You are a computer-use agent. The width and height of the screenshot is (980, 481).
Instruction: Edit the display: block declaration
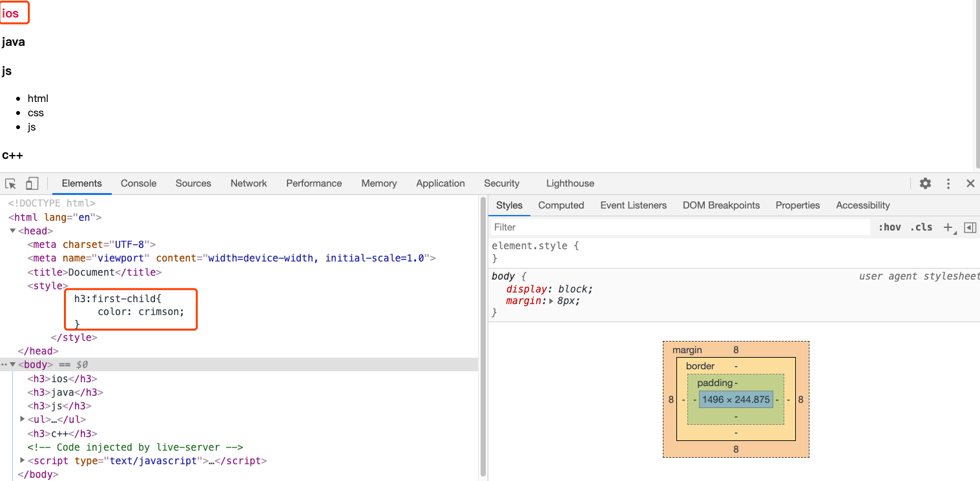[x=550, y=289]
